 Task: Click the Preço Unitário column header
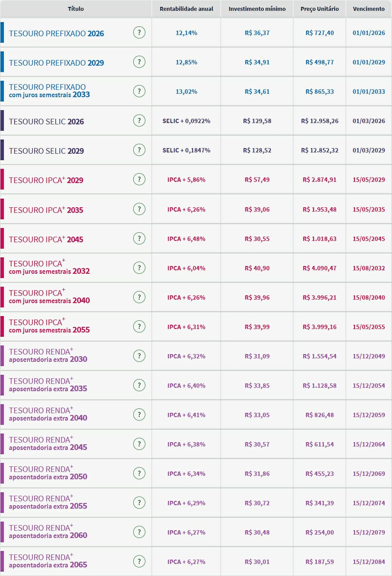pos(320,9)
